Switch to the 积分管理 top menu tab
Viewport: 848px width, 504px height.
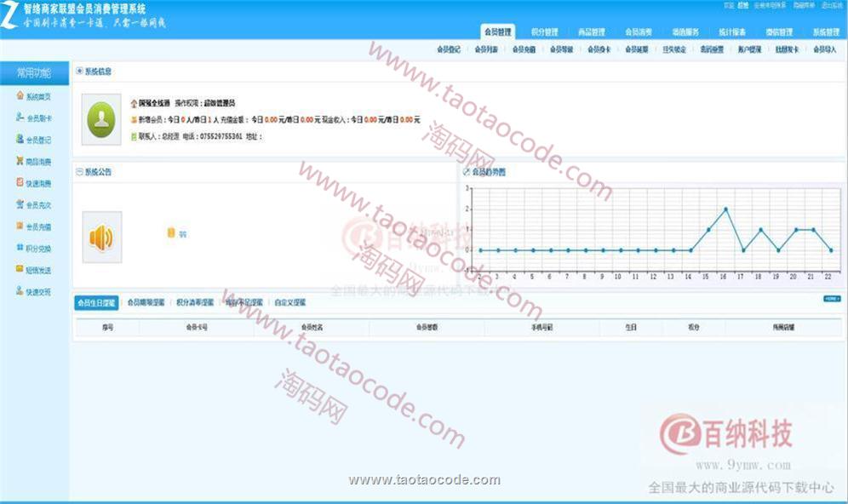(x=544, y=32)
